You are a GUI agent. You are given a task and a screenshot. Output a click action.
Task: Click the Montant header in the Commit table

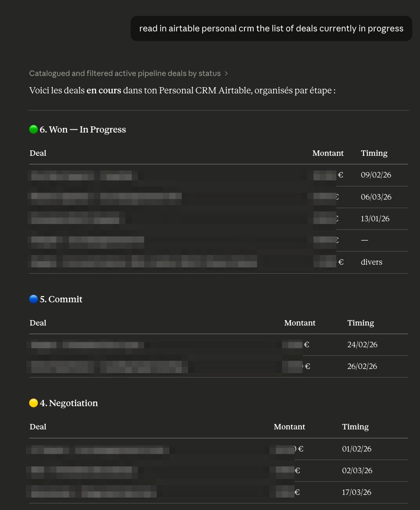300,323
